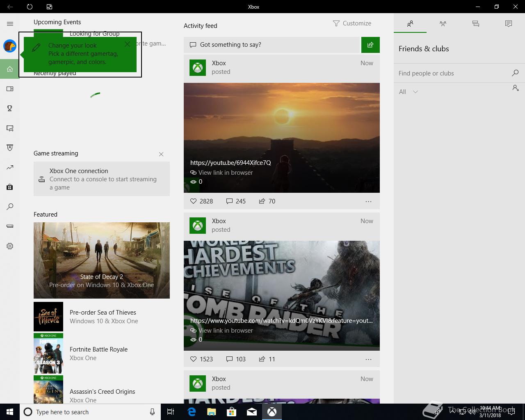Click the Cortana microphone icon
Screen dimensions: 525x420
tap(152, 412)
